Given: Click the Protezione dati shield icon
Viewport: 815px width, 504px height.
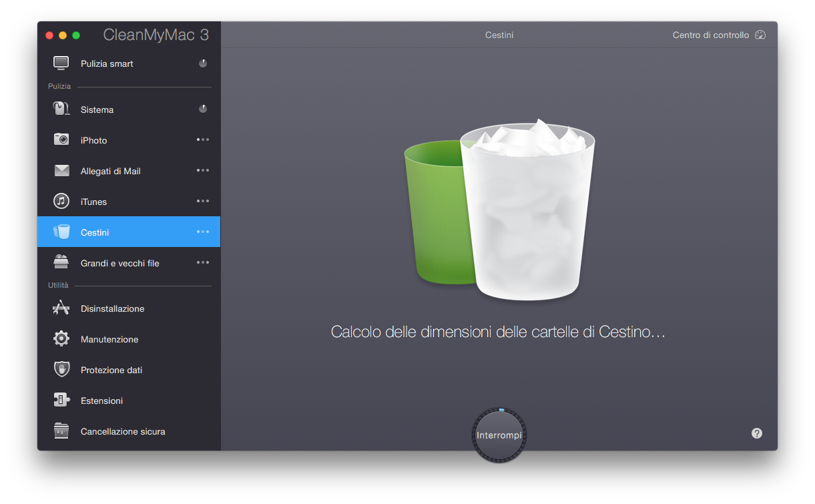Looking at the screenshot, I should point(61,369).
